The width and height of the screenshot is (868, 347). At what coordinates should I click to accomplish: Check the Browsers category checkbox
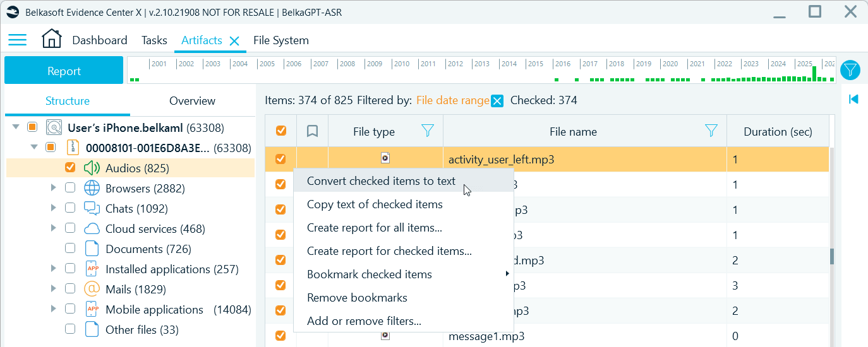(70, 188)
